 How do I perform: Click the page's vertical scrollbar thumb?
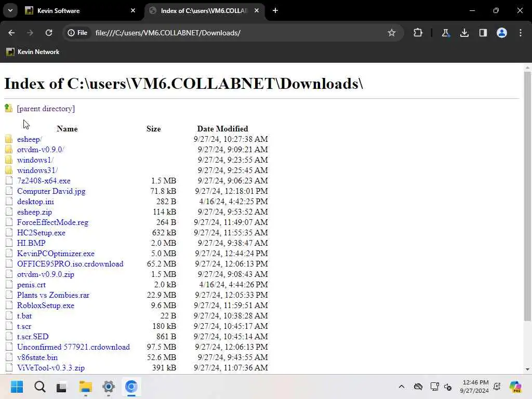(x=527, y=196)
